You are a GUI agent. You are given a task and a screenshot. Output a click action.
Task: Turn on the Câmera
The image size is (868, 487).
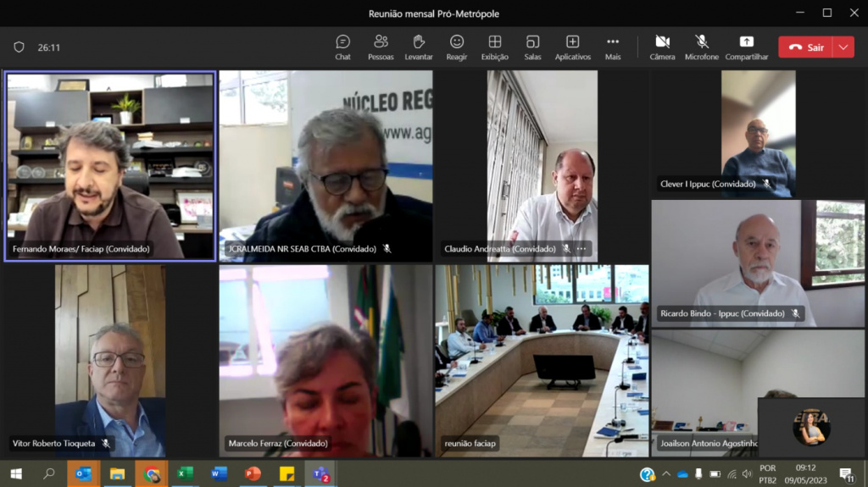pos(662,47)
